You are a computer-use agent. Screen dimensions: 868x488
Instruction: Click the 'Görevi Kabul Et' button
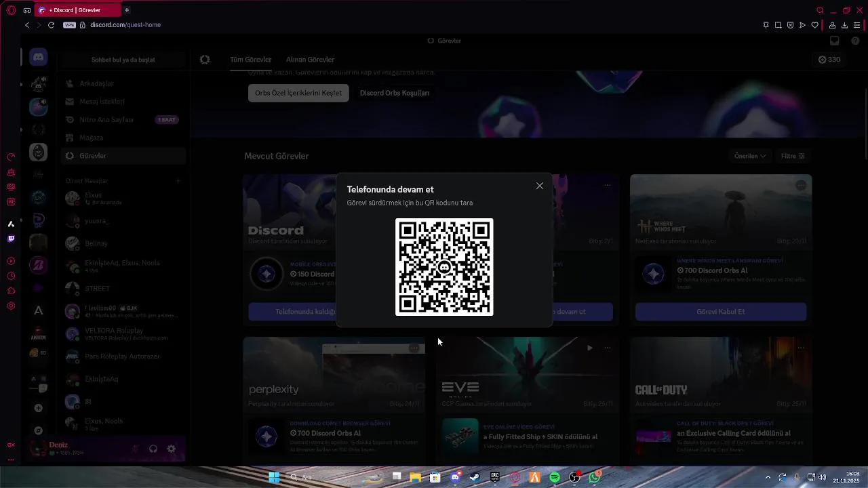[x=721, y=312]
